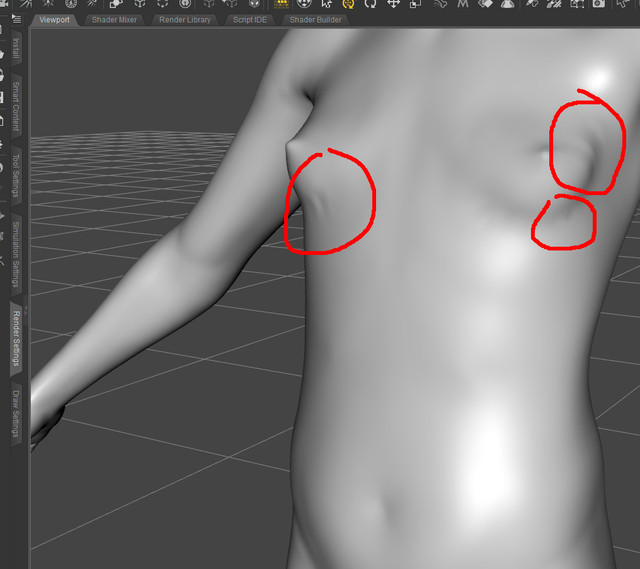Viewport: 640px width, 569px height.
Task: Select the Surface Selection tool
Action: [485, 4]
